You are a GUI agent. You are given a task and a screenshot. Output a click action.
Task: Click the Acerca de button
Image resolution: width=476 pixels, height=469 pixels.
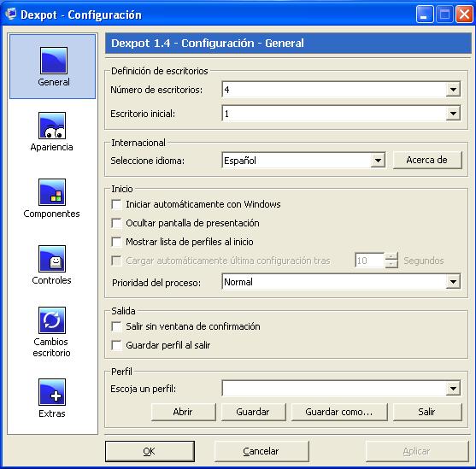[x=427, y=160]
